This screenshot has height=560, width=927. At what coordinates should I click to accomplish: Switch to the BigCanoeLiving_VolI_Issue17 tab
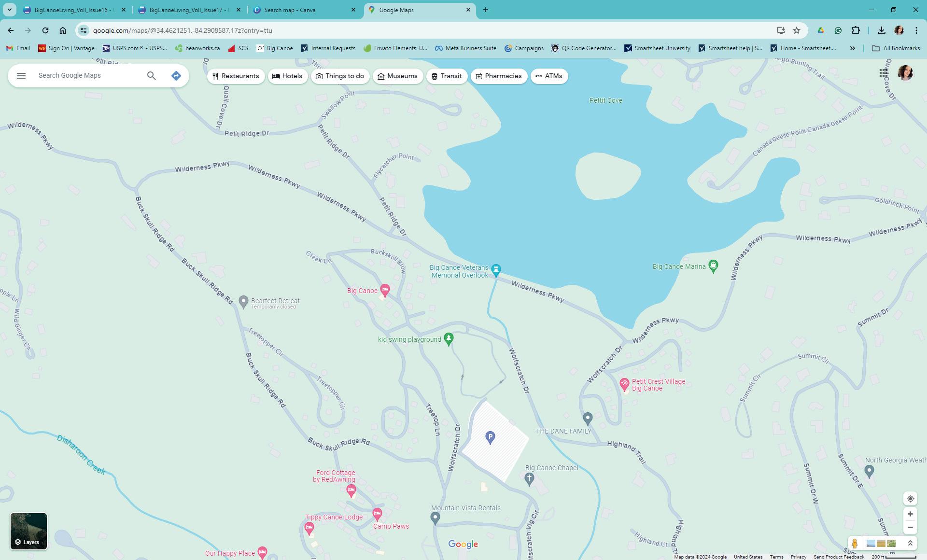click(189, 10)
